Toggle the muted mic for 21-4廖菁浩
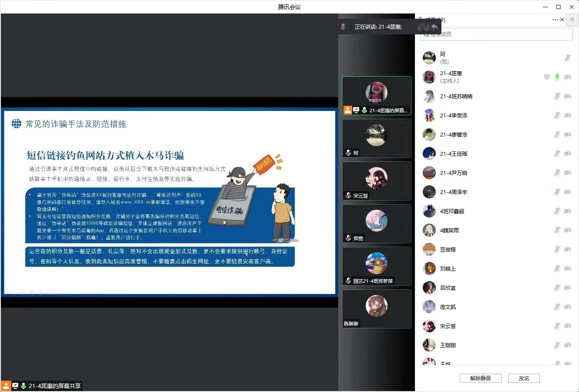 (x=557, y=134)
